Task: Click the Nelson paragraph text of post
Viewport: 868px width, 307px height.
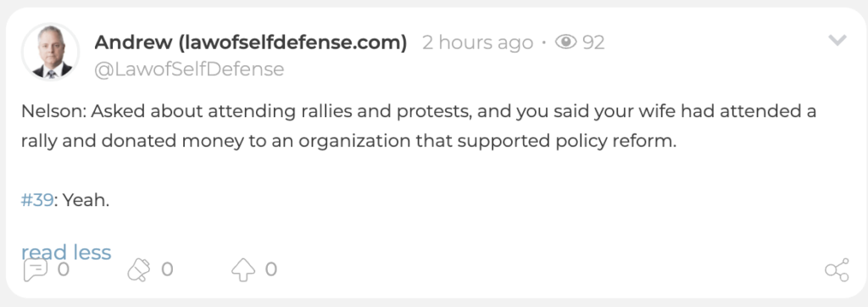Action: (x=419, y=126)
